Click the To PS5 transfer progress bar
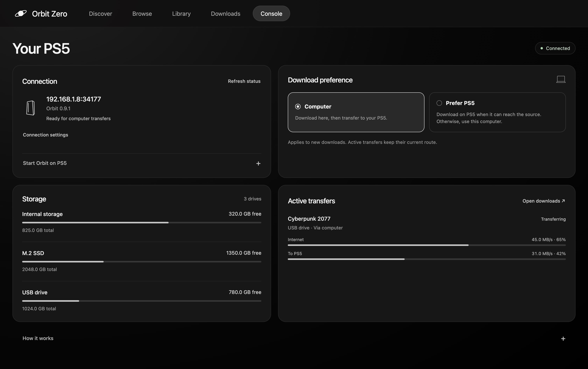Viewport: 588px width, 369px height. click(x=427, y=259)
